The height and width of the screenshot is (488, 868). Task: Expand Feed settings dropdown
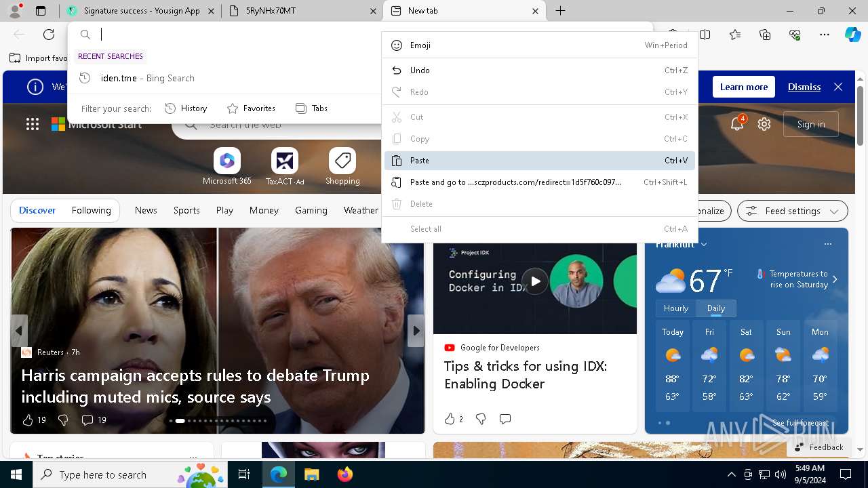pyautogui.click(x=792, y=211)
